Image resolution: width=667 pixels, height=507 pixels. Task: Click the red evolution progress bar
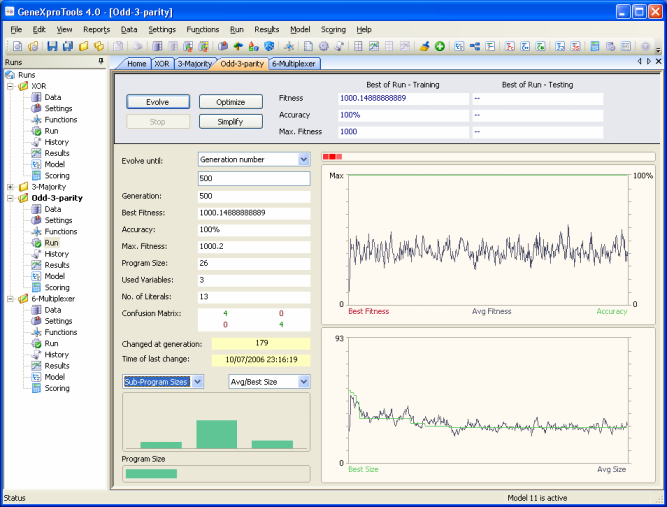(332, 157)
